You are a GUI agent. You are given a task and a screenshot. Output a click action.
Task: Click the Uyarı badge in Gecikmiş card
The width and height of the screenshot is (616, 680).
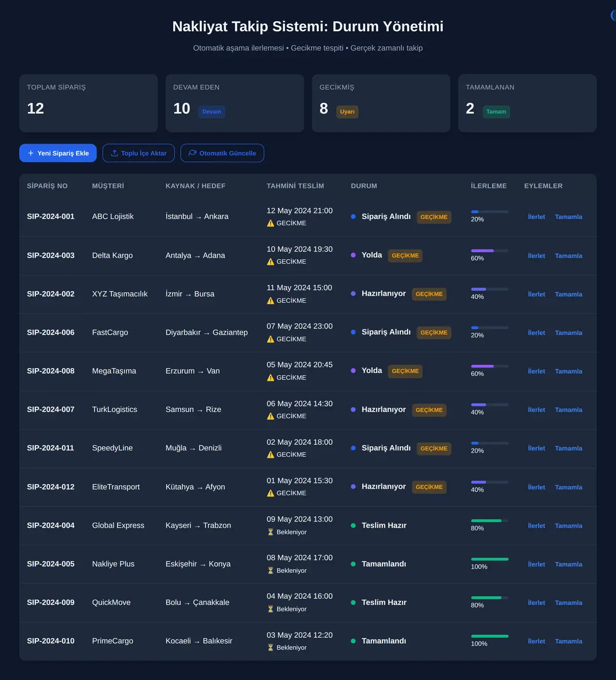pos(347,112)
